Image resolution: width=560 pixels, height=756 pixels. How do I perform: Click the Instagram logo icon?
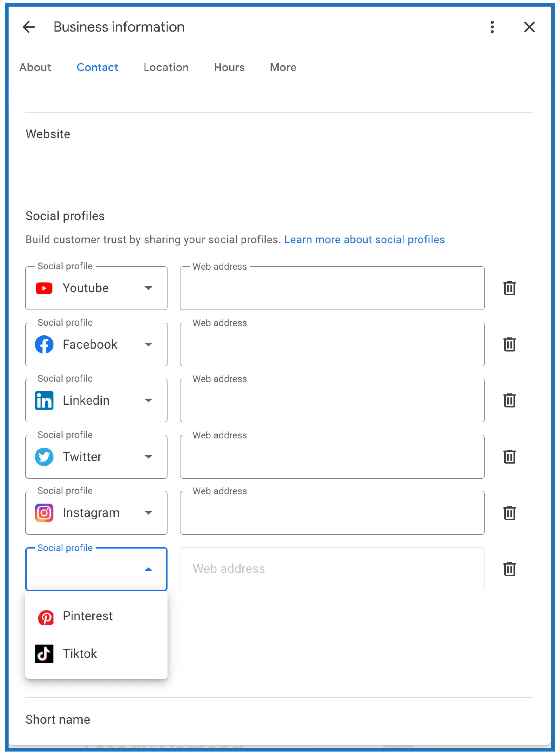[x=44, y=513]
